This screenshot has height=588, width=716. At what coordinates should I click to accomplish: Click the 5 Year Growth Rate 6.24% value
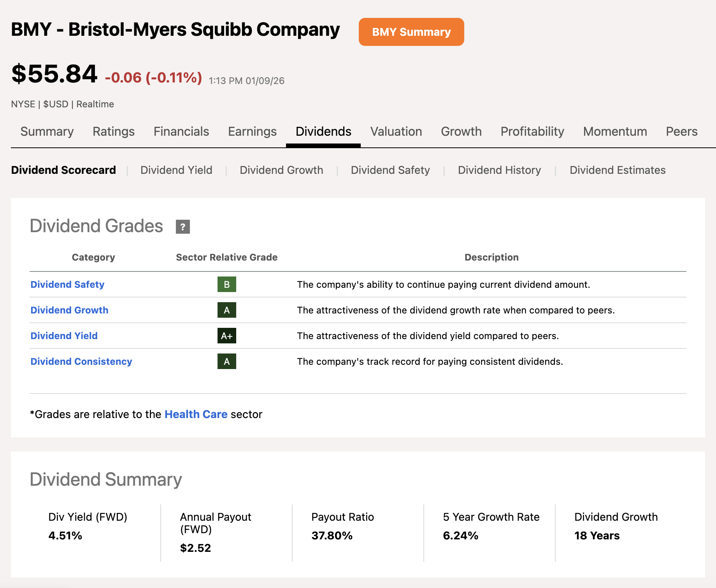click(460, 535)
